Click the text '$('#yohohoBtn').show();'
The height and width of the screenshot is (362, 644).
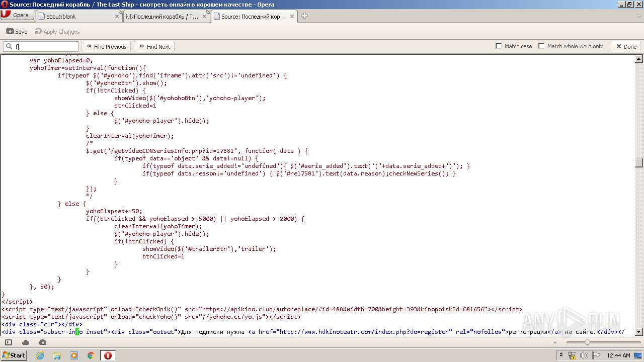126,83
